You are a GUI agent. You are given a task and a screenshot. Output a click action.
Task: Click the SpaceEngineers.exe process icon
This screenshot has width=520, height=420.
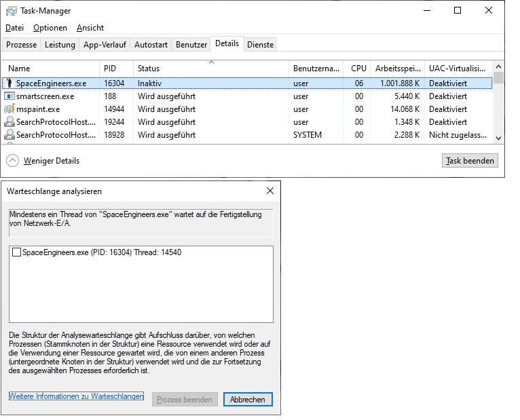[10, 83]
